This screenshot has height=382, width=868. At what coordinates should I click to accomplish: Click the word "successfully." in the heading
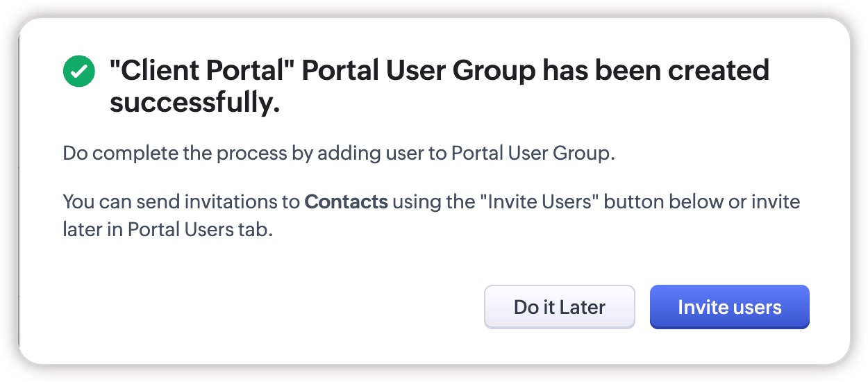[194, 102]
